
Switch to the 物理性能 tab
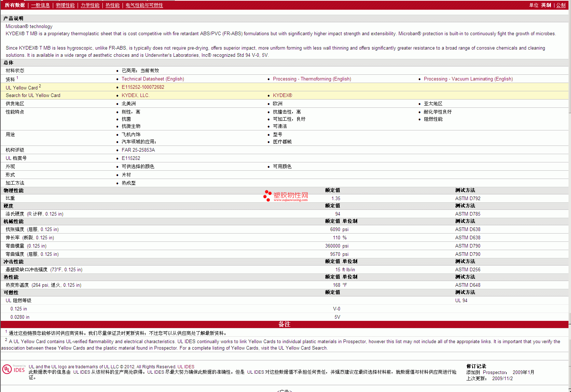point(65,5)
